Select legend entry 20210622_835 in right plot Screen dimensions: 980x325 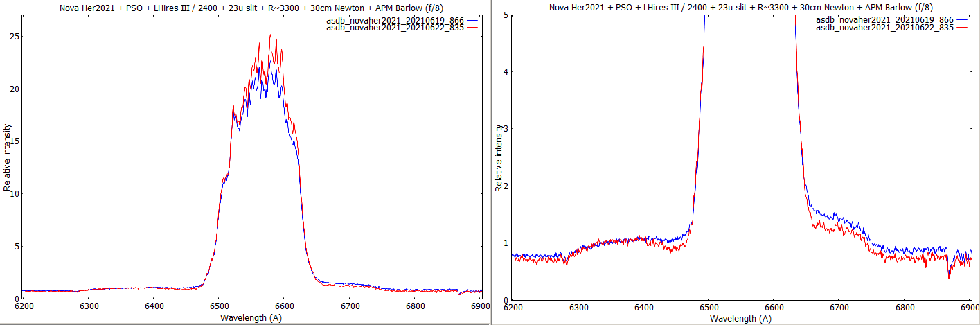pos(884,28)
